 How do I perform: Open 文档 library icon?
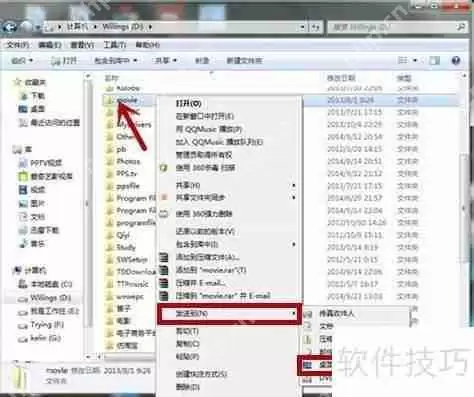click(x=23, y=217)
